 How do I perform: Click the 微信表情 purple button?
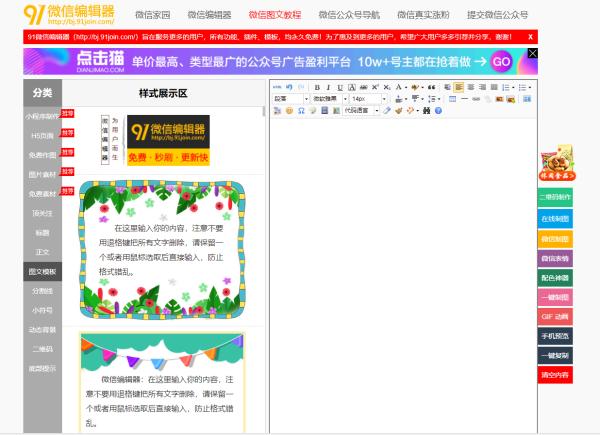(555, 259)
